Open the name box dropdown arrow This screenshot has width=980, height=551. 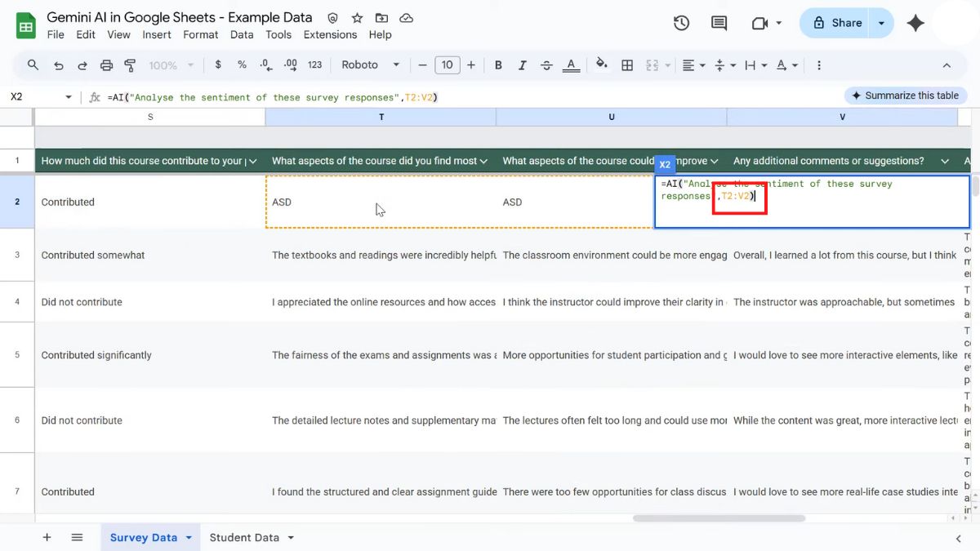(x=68, y=97)
